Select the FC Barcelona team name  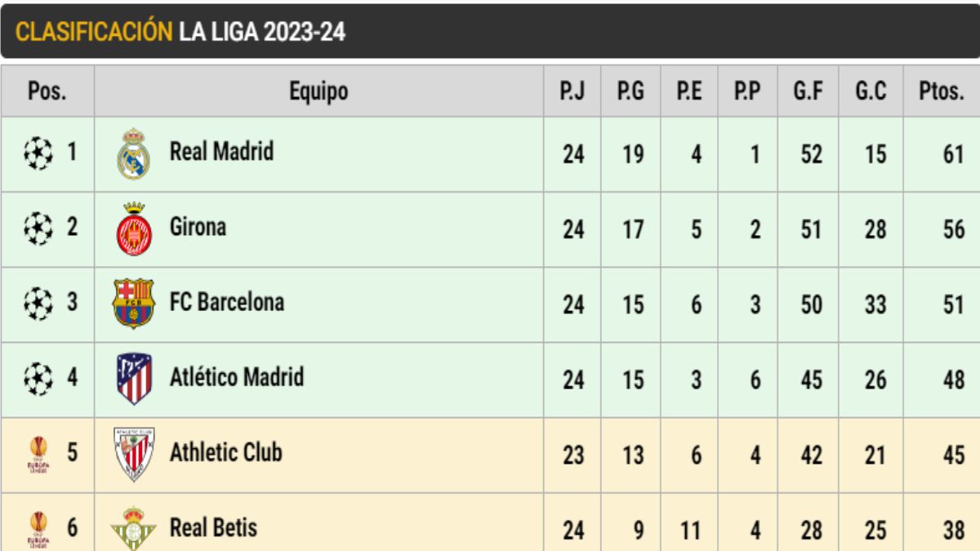pos(227,302)
